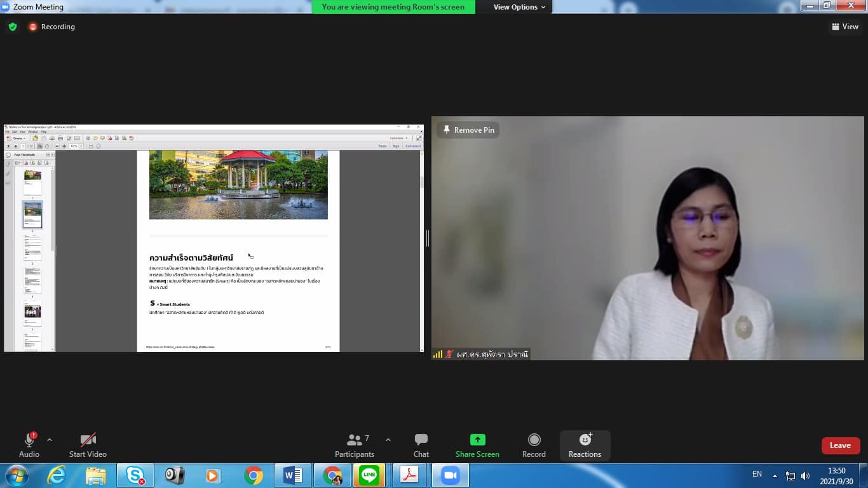Expand the View Options dropdown
Viewport: 868px width, 488px height.
(519, 7)
